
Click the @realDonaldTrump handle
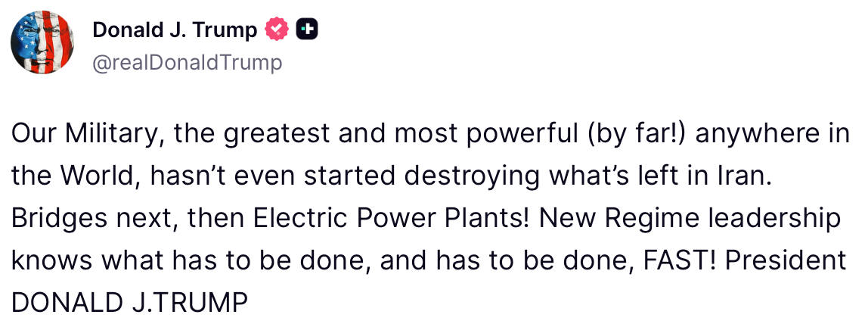point(187,62)
